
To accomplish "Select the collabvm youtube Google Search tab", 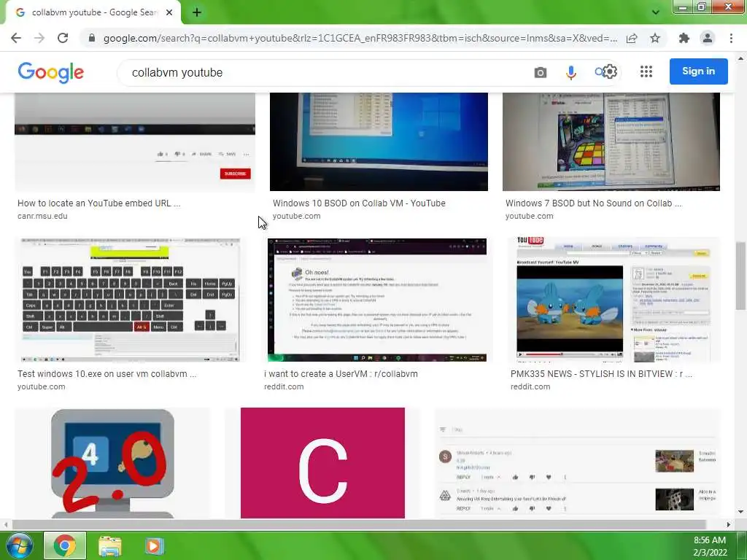I will coord(93,12).
